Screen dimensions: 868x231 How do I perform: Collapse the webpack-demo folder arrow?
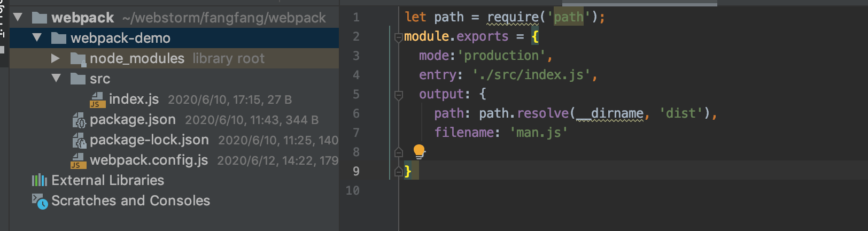coord(37,38)
